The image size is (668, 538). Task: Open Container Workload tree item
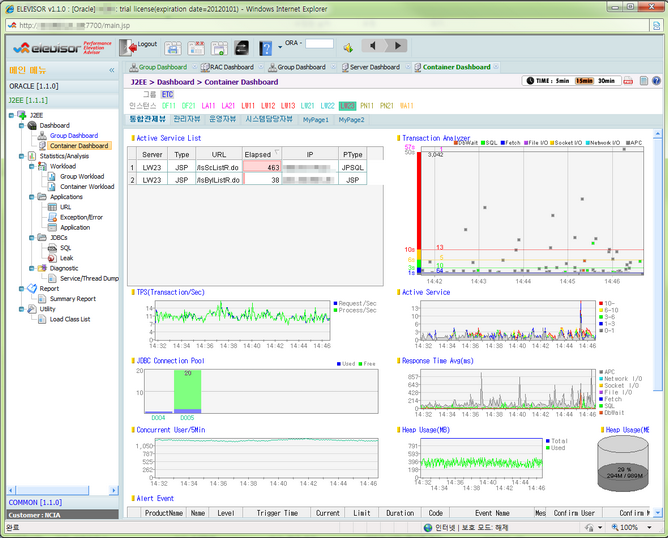coord(87,187)
